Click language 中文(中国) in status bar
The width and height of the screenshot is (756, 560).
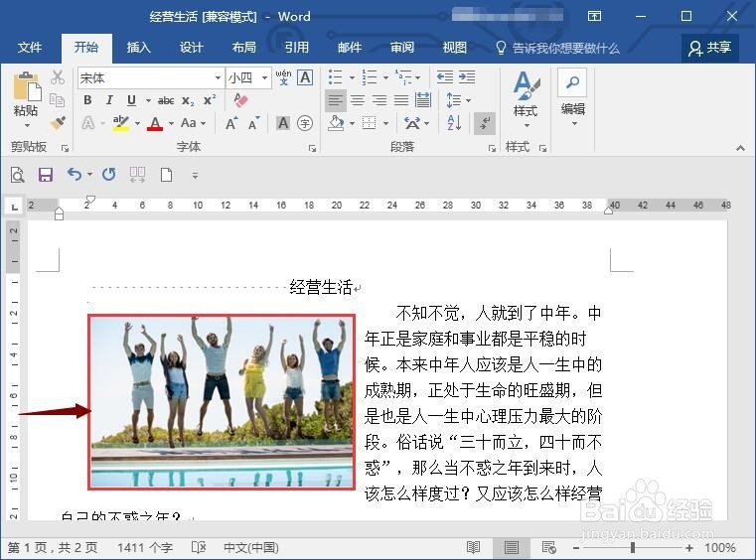[251, 548]
